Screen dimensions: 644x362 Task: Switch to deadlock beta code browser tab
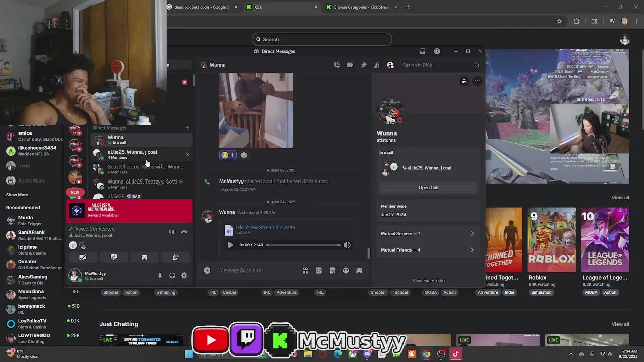pyautogui.click(x=201, y=7)
